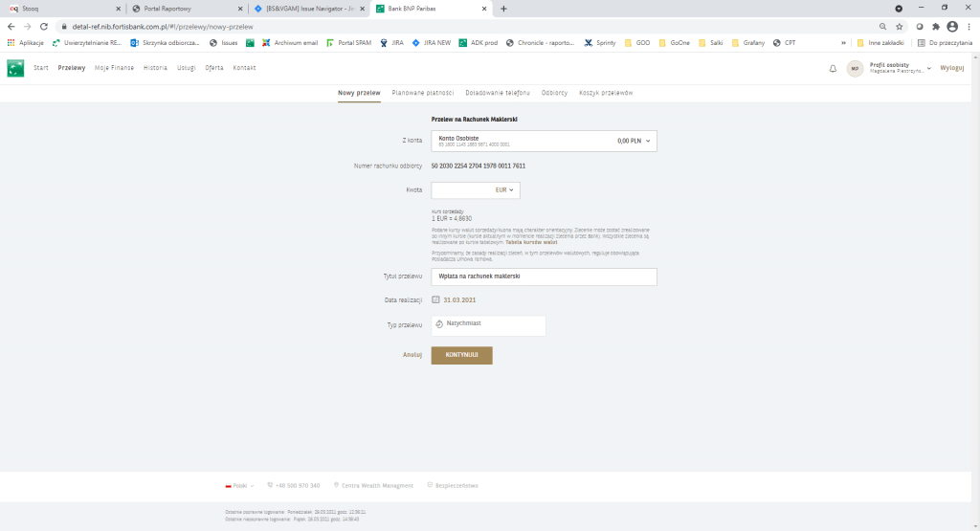980x531 pixels.
Task: Open the notifications bell icon
Action: 832,69
